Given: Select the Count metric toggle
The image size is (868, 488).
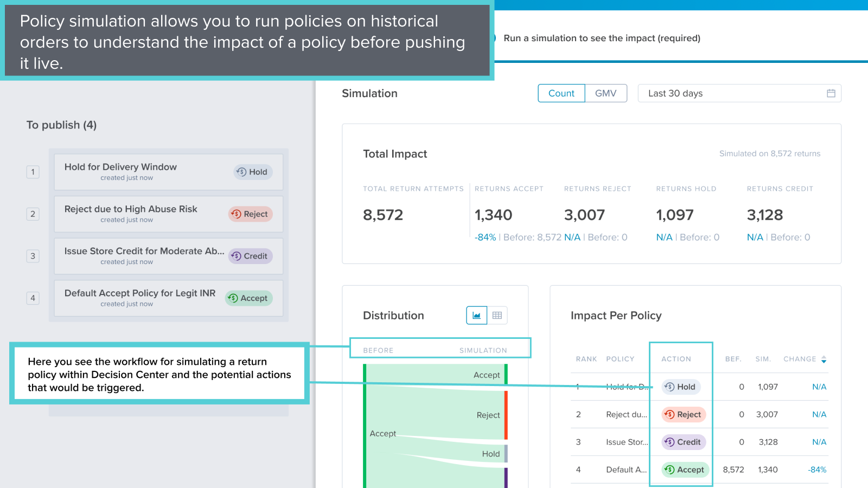Looking at the screenshot, I should [561, 93].
